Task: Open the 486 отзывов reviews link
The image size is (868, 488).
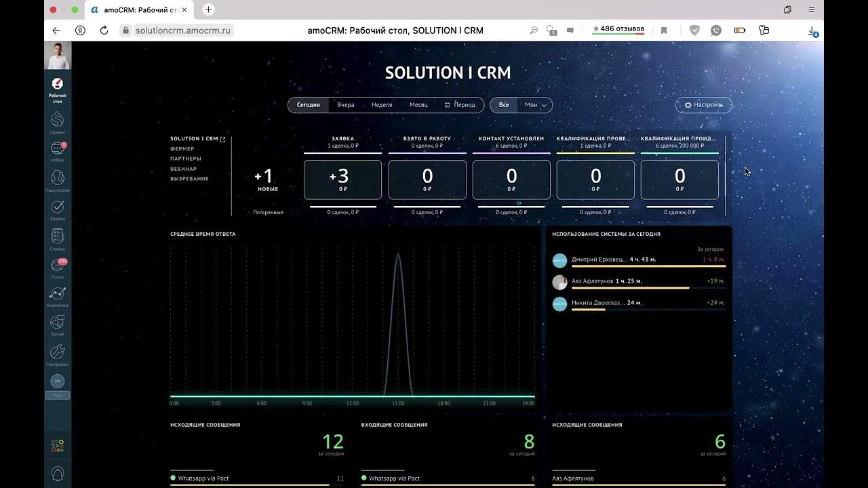Action: tap(618, 29)
